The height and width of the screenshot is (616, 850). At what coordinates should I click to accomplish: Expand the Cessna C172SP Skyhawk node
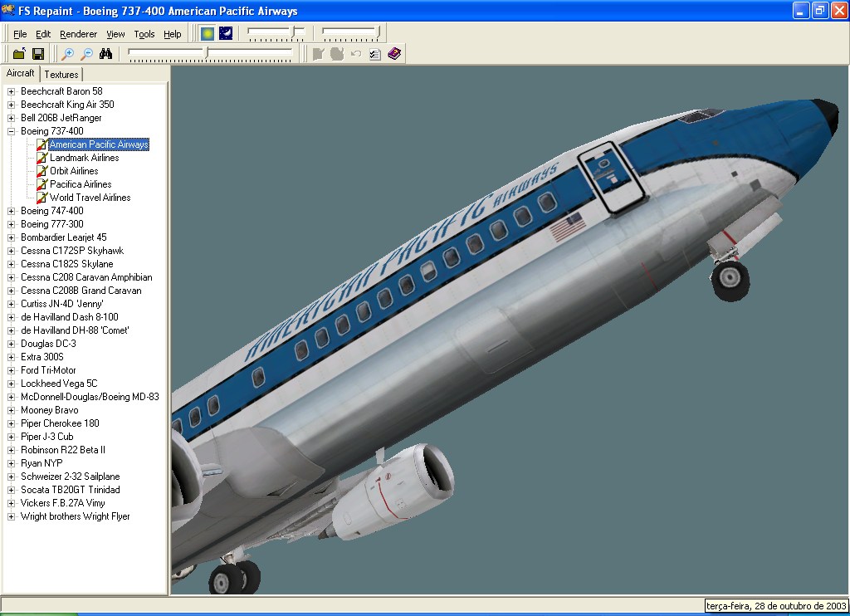pyautogui.click(x=11, y=251)
